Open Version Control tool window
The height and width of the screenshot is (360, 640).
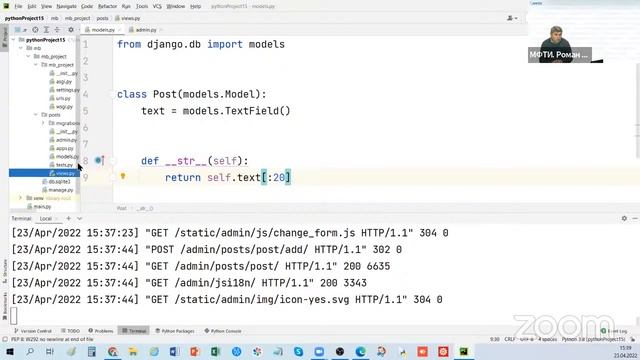click(33, 331)
